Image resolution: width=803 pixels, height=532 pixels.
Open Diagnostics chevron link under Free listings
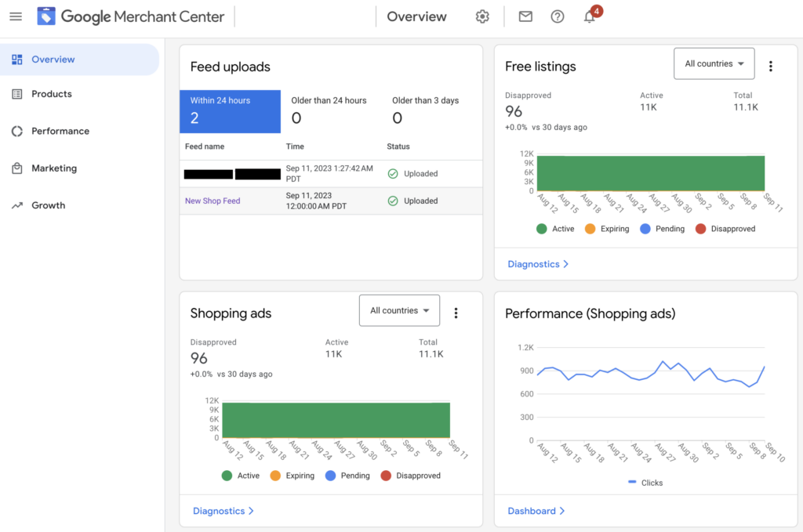coord(538,264)
